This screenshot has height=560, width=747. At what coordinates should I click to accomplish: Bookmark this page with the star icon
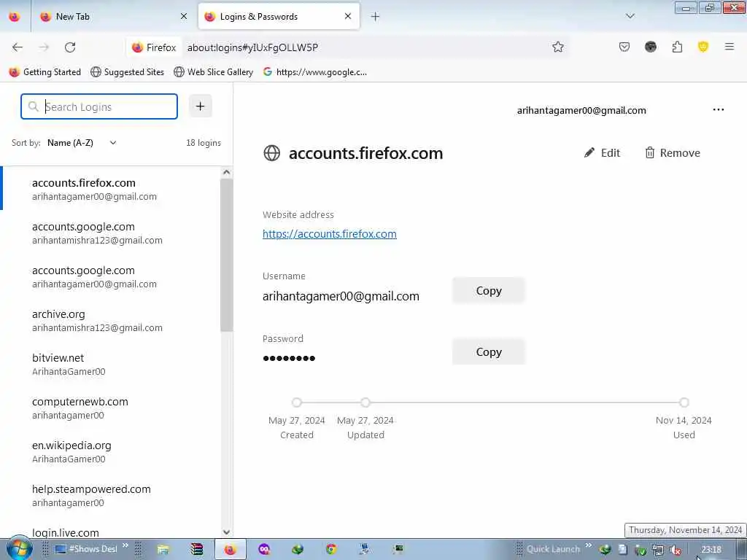pyautogui.click(x=558, y=47)
